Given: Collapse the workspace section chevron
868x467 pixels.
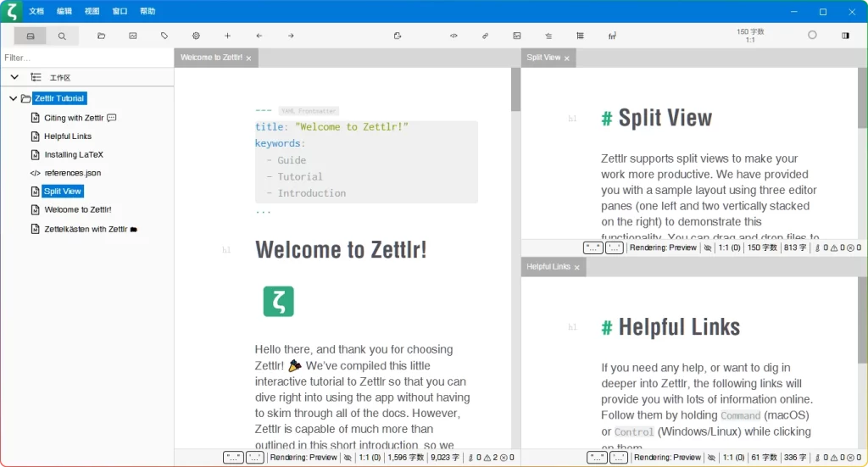Looking at the screenshot, I should 14,77.
